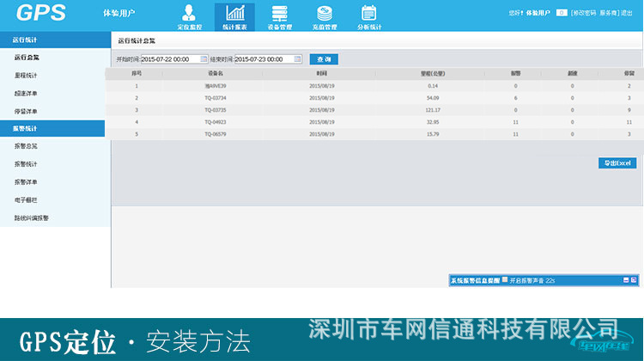Click the 开始时间 date input field
This screenshot has width=644, height=361.
169,59
